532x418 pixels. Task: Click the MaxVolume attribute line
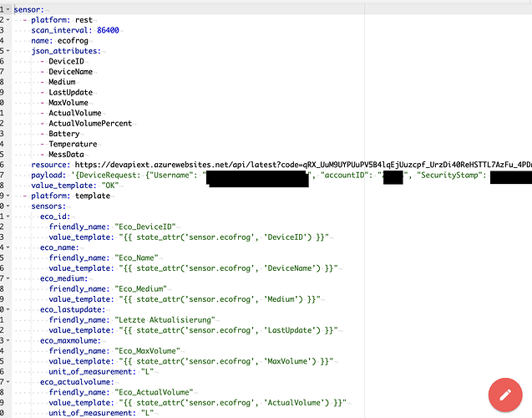click(x=68, y=103)
